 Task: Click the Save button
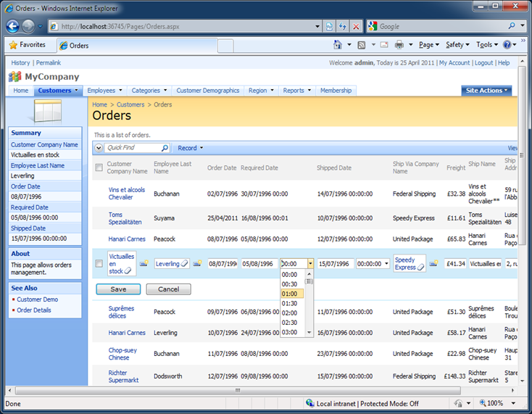tap(118, 289)
